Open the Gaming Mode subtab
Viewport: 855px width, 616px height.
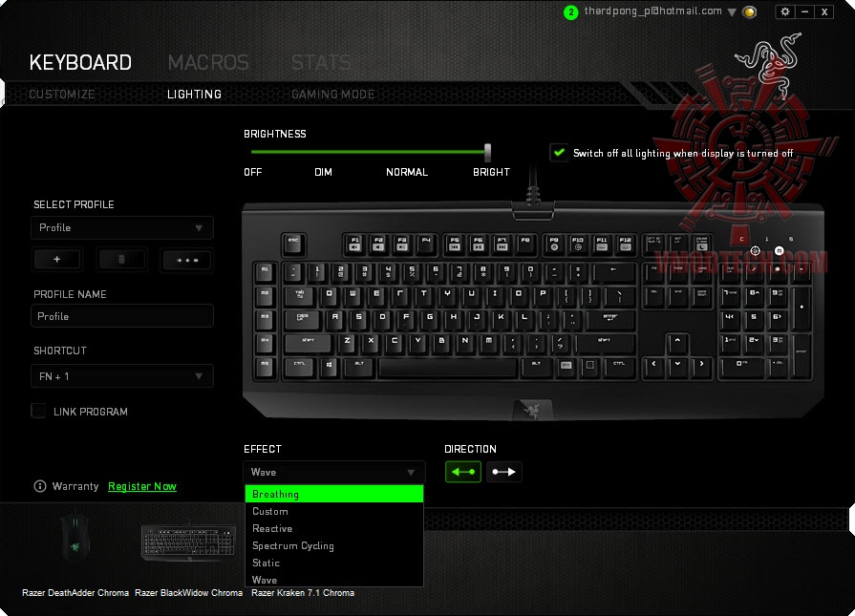pyautogui.click(x=333, y=95)
